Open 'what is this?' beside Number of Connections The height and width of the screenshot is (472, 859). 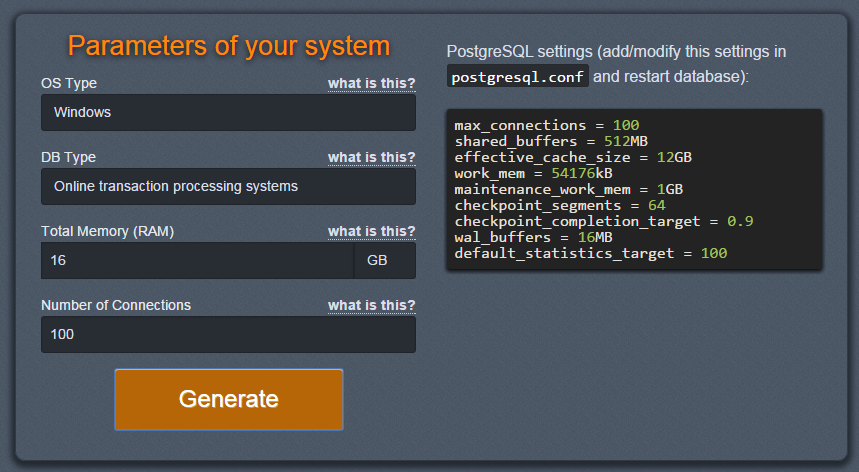click(x=371, y=305)
